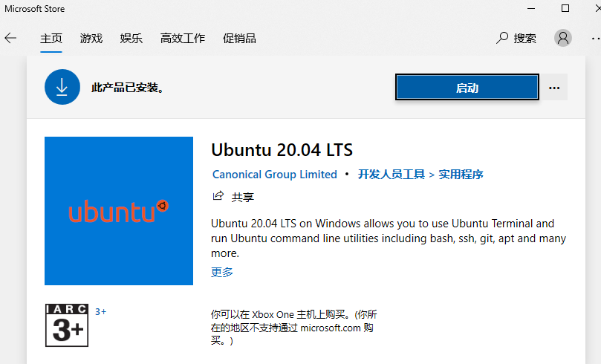Open Canonical Group Limited publisher link
The image size is (601, 364).
[x=275, y=175]
